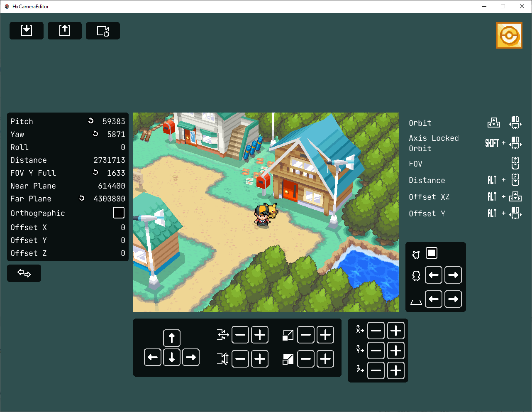Screen dimensions: 532x412
Task: Click plus beside the horizontal arrows icon
Action: (260, 335)
